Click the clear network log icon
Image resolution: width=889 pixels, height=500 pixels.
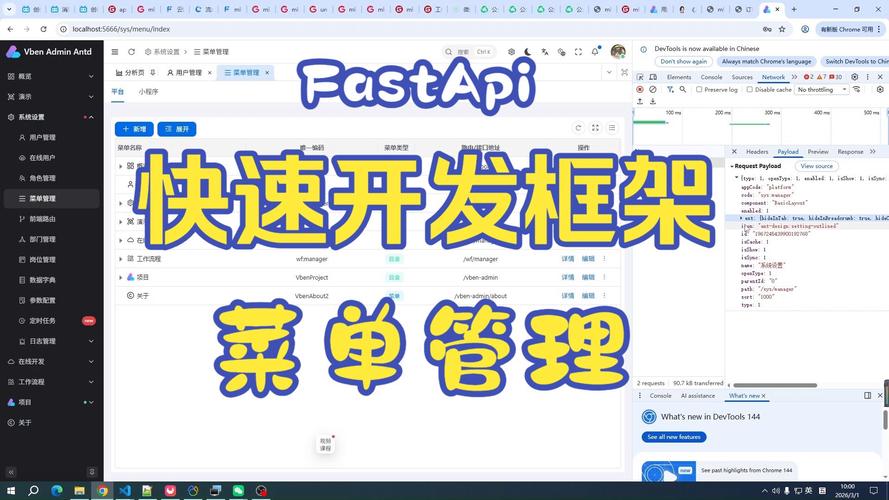[653, 90]
